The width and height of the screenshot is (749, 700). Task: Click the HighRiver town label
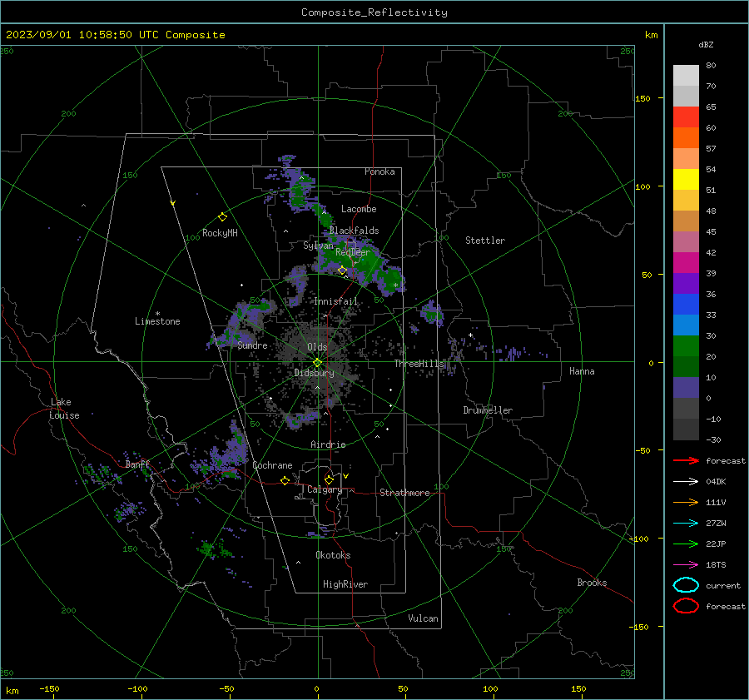click(x=345, y=584)
